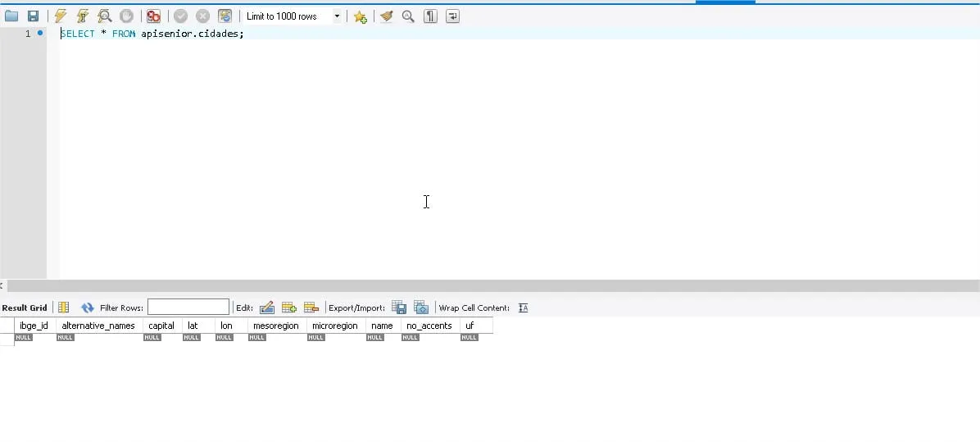Execute statement under cursor lightning icon
This screenshot has width=980, height=442.
[82, 16]
